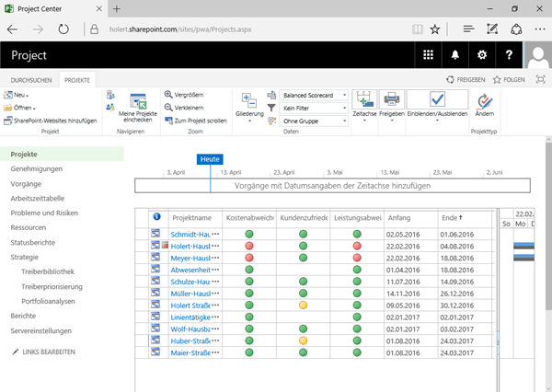Open settings gear icon in Project header
Viewport: 552px width, 392px height.
pyautogui.click(x=482, y=54)
